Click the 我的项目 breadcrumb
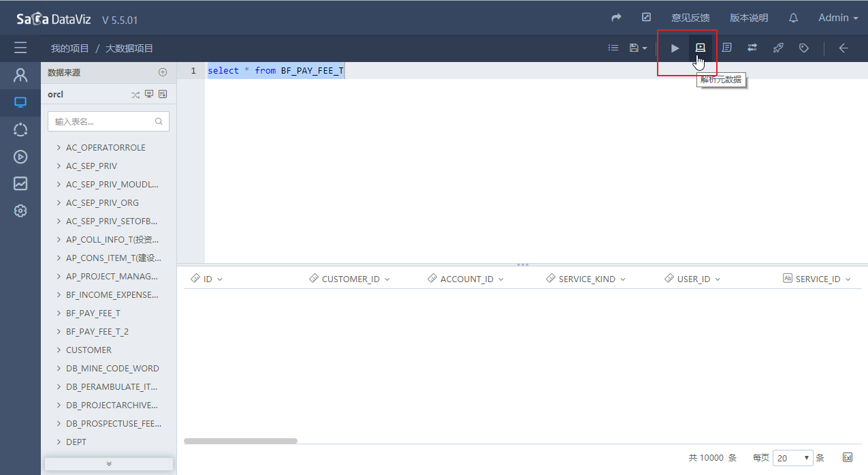Image resolution: width=868 pixels, height=475 pixels. pos(70,48)
